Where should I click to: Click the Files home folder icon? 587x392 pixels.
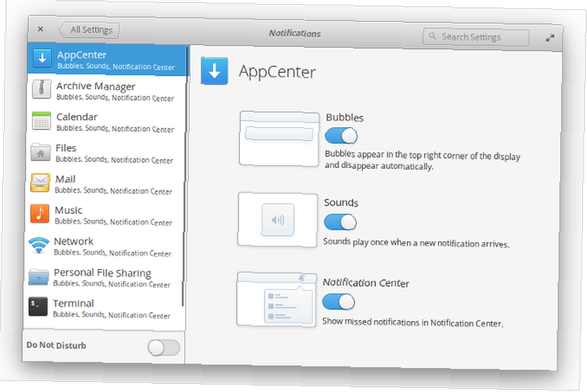41,152
